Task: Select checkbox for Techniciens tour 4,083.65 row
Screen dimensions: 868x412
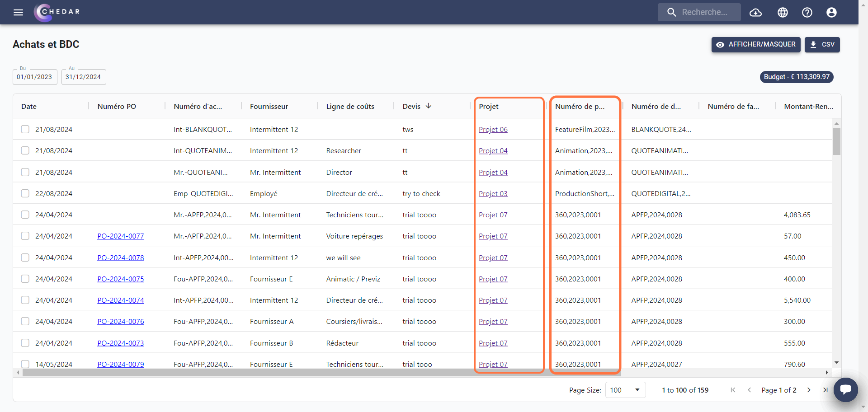Action: [x=25, y=215]
